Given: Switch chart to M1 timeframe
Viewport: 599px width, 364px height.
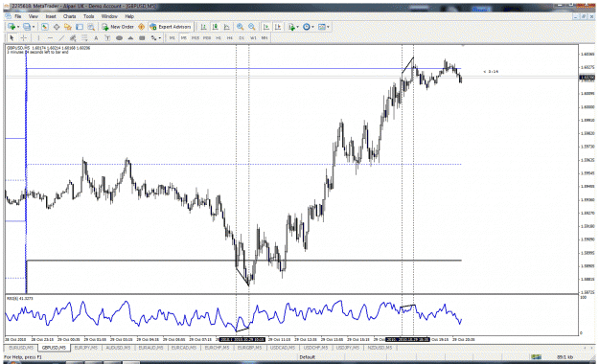Looking at the screenshot, I should tap(172, 37).
